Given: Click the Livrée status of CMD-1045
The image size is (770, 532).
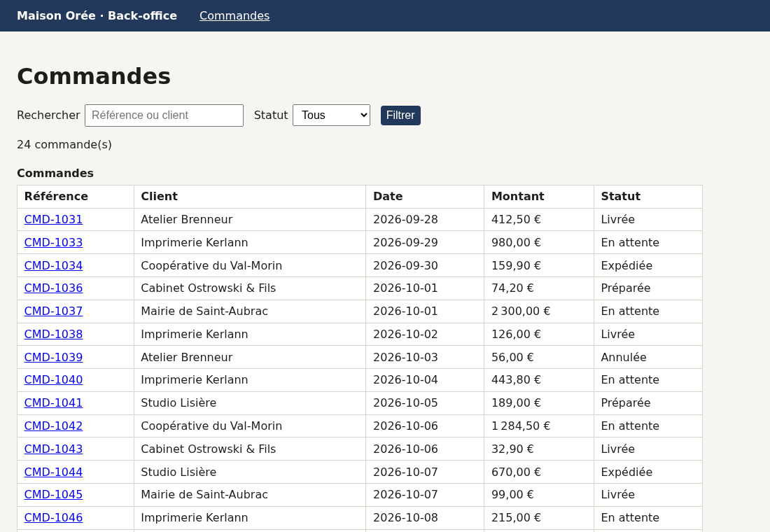Looking at the screenshot, I should (x=618, y=495).
